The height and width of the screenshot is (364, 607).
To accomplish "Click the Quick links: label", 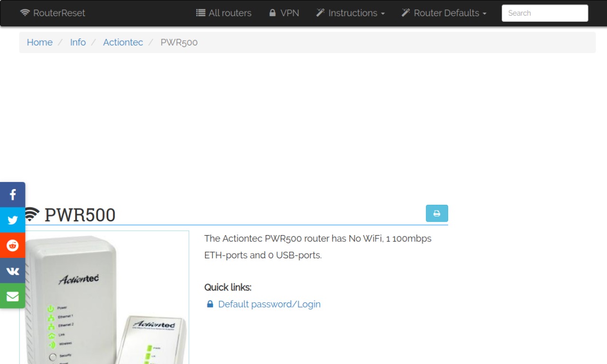I will [228, 287].
